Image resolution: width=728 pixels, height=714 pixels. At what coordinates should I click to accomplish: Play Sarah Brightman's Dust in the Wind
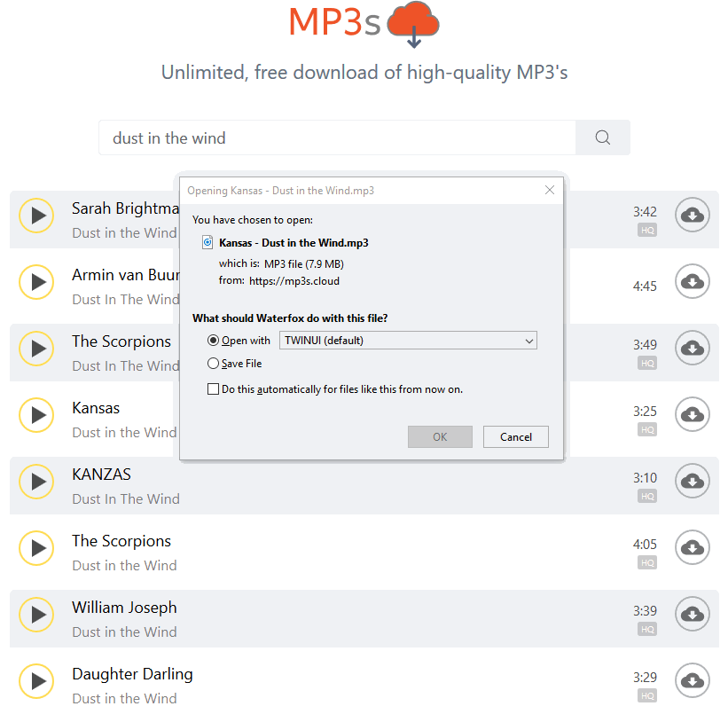point(37,216)
